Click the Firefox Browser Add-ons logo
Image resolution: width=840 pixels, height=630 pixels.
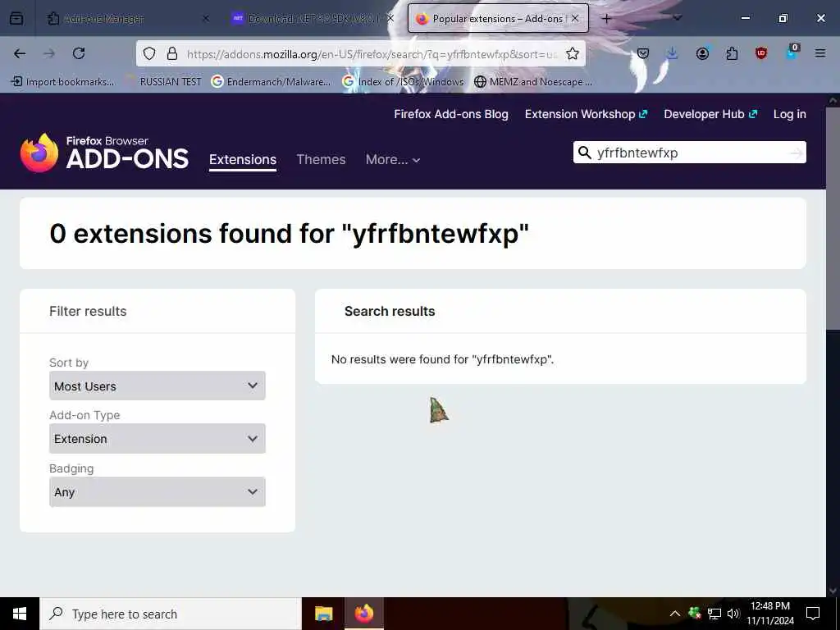pyautogui.click(x=104, y=153)
